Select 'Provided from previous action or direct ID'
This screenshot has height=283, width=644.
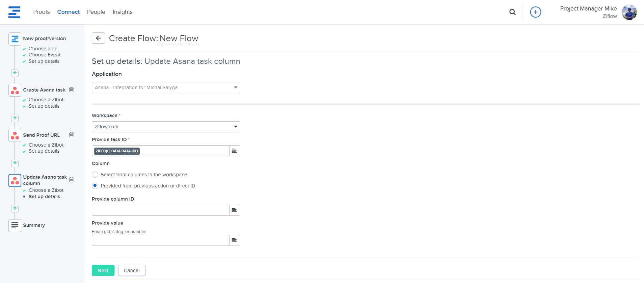coord(95,186)
